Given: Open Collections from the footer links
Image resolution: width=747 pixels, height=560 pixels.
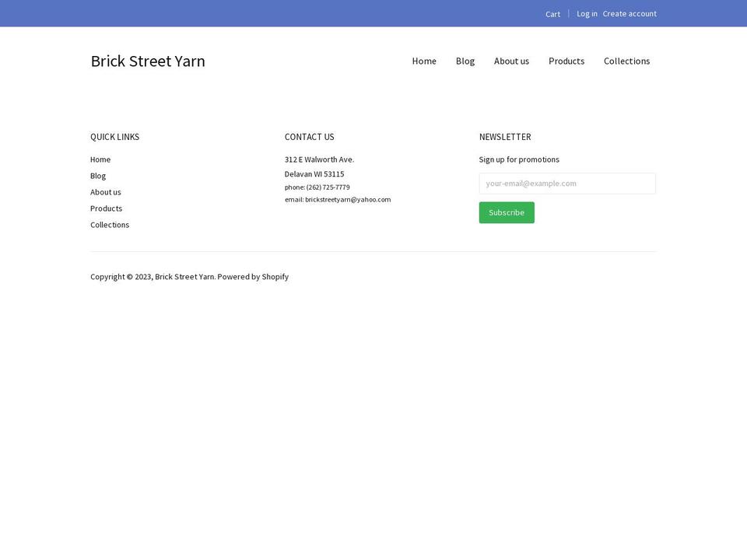Looking at the screenshot, I should coord(109,224).
